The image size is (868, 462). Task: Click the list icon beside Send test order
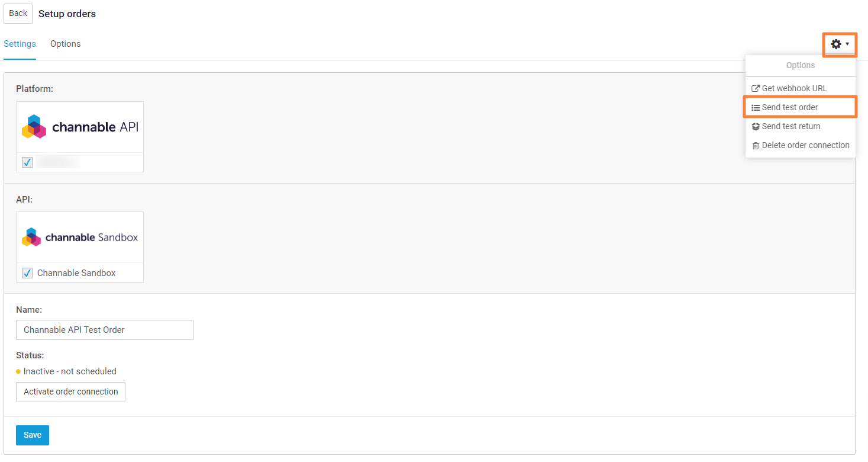(756, 107)
